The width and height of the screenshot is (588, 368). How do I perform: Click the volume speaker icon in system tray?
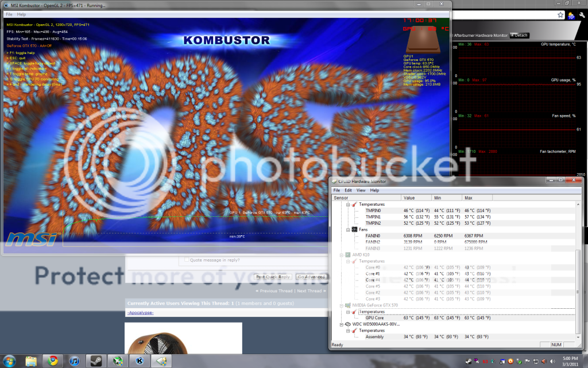[x=552, y=361]
